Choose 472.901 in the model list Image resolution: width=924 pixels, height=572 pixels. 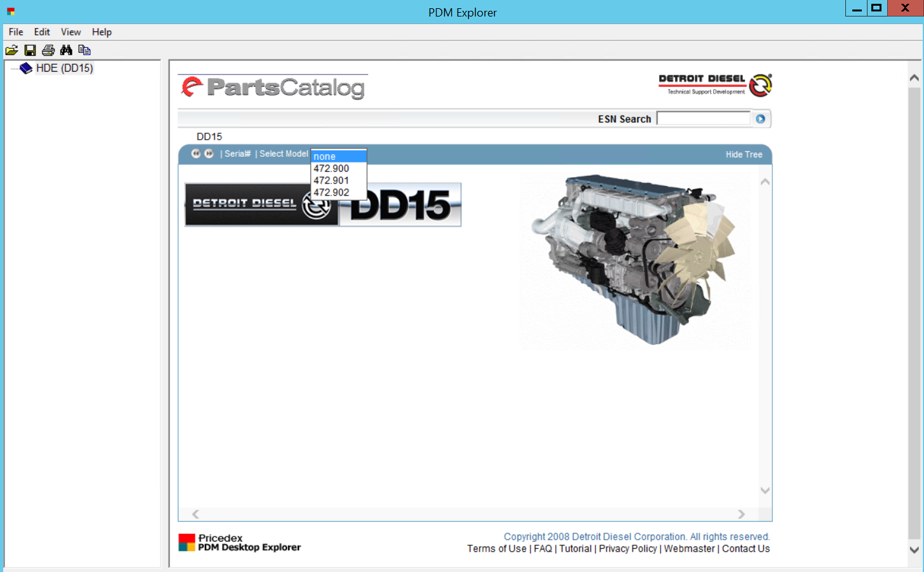point(331,180)
